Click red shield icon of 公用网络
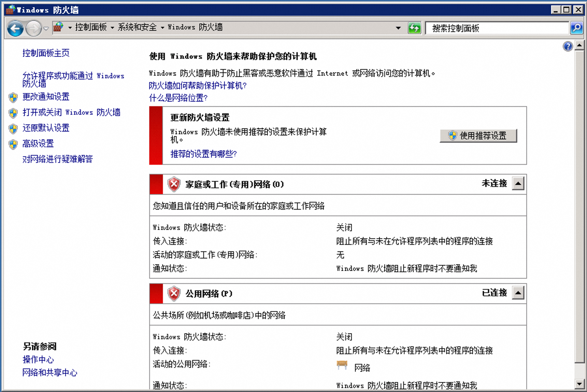Image resolution: width=587 pixels, height=392 pixels. coord(174,294)
